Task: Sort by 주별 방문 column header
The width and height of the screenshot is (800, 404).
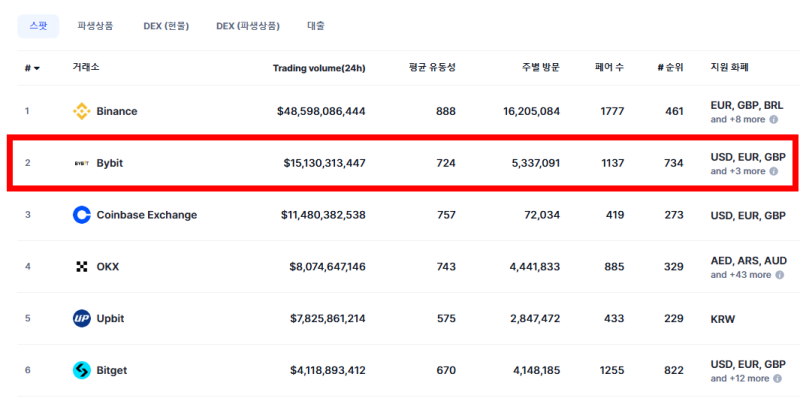Action: coord(541,67)
